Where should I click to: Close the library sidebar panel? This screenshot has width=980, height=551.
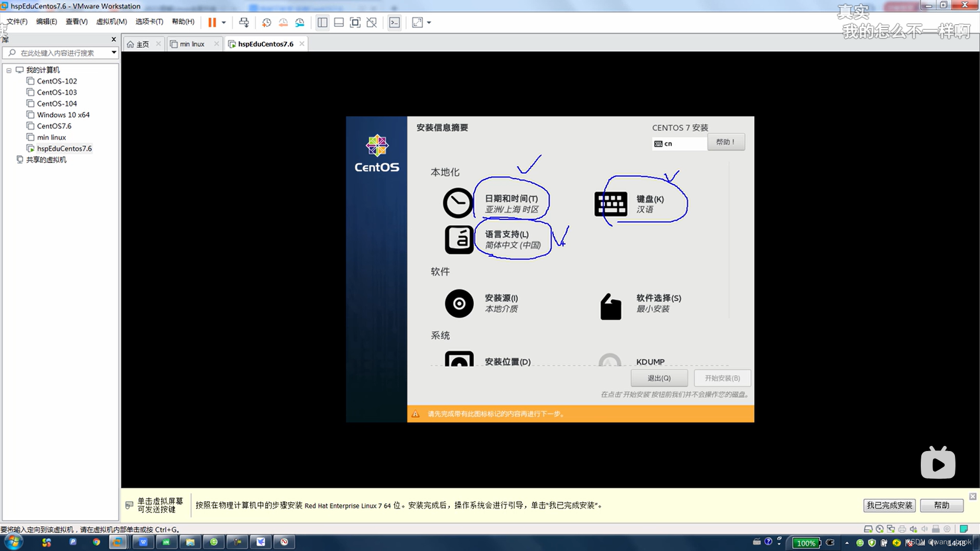[113, 39]
